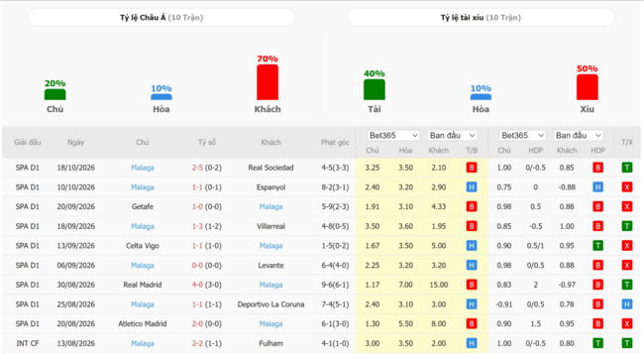Click the green 40% Tài bar
The image size is (644, 359).
coord(375,89)
